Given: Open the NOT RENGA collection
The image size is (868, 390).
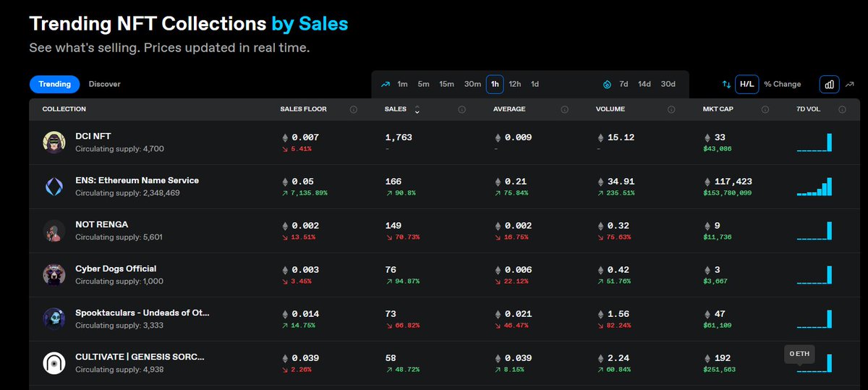Looking at the screenshot, I should 101,224.
